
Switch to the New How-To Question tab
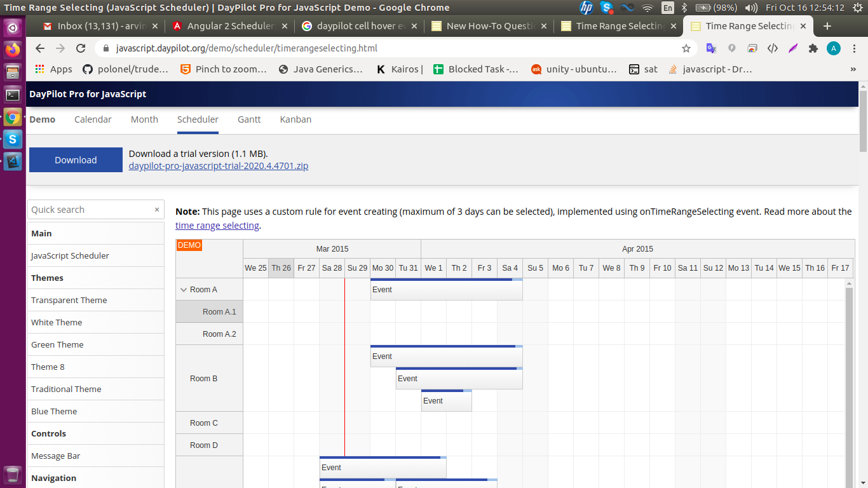pos(489,26)
